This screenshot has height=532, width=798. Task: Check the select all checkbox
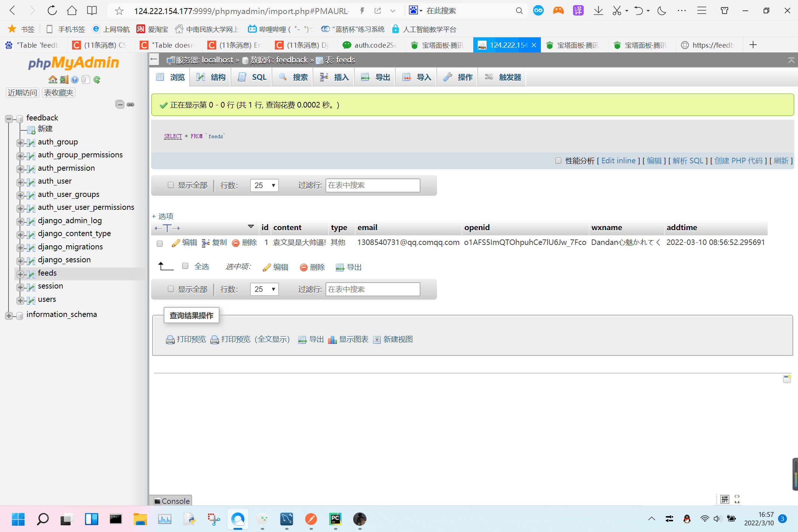(185, 266)
